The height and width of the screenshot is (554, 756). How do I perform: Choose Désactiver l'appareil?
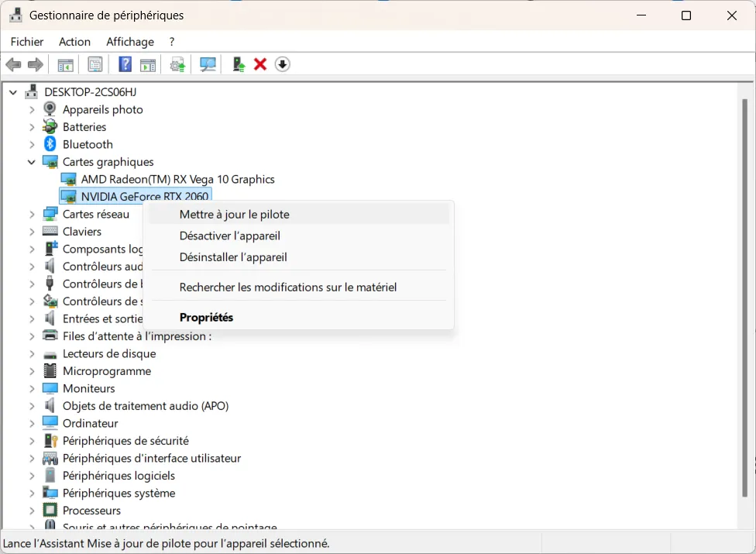(299, 236)
